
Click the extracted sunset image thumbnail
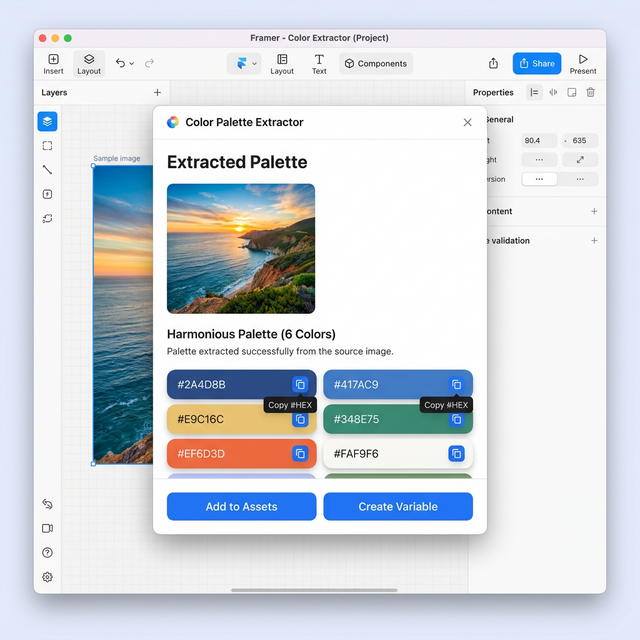click(241, 249)
